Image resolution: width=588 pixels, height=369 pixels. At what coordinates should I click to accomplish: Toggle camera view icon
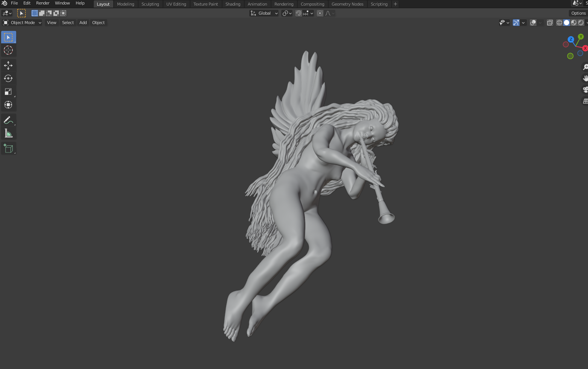(585, 90)
